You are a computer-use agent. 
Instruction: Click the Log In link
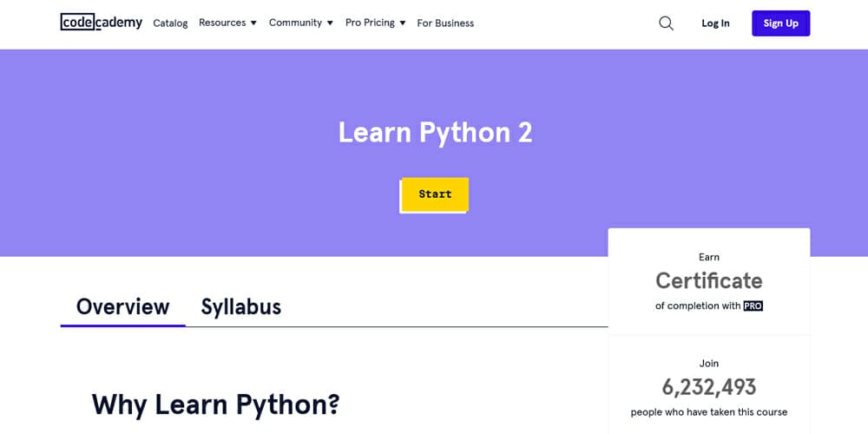coord(715,23)
